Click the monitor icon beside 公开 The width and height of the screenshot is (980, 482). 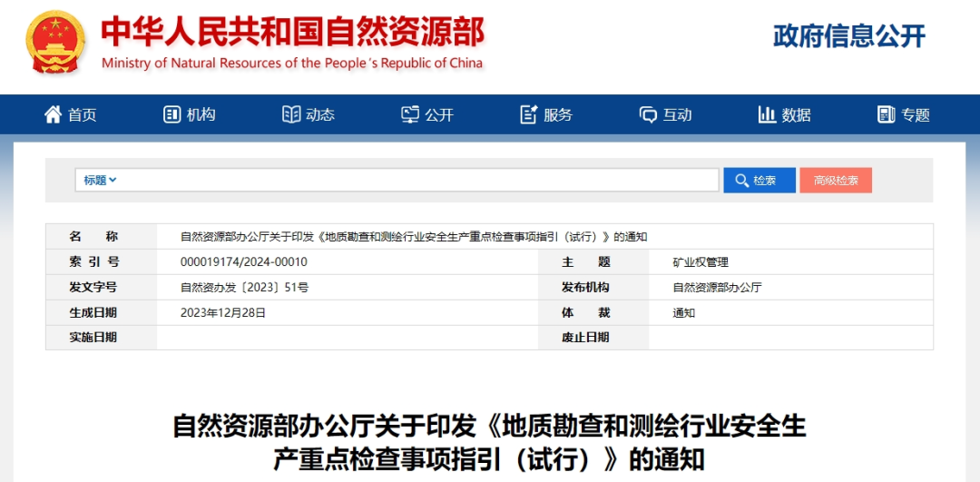click(410, 114)
